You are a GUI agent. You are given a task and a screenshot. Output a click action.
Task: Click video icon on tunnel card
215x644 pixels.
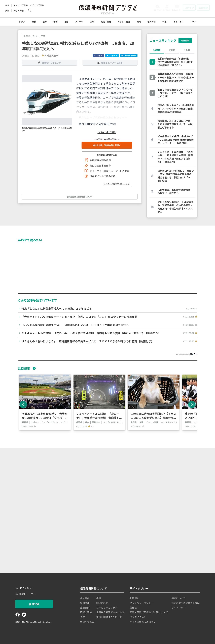click(92, 426)
